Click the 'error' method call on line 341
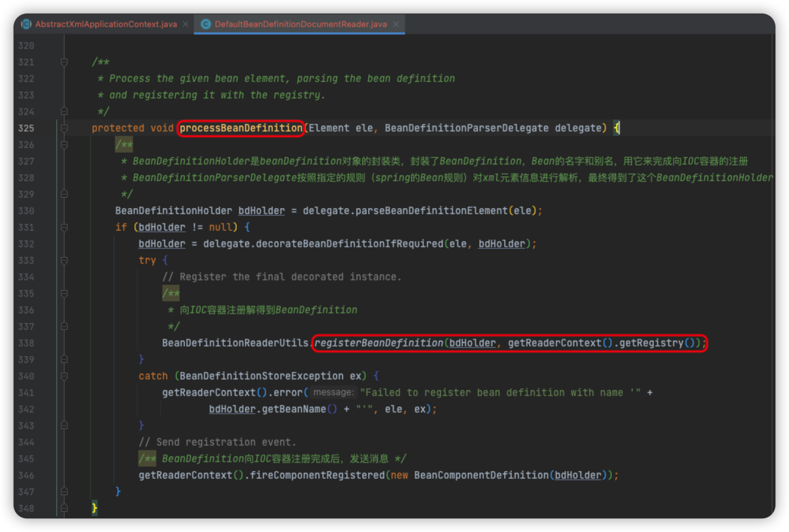789x532 pixels. (x=288, y=392)
